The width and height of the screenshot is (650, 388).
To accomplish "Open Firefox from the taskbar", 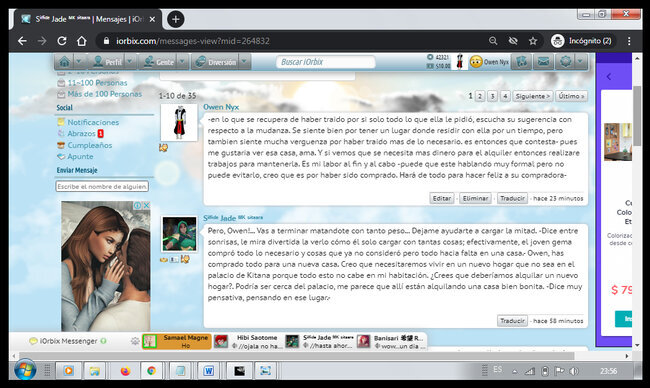I will (125, 371).
